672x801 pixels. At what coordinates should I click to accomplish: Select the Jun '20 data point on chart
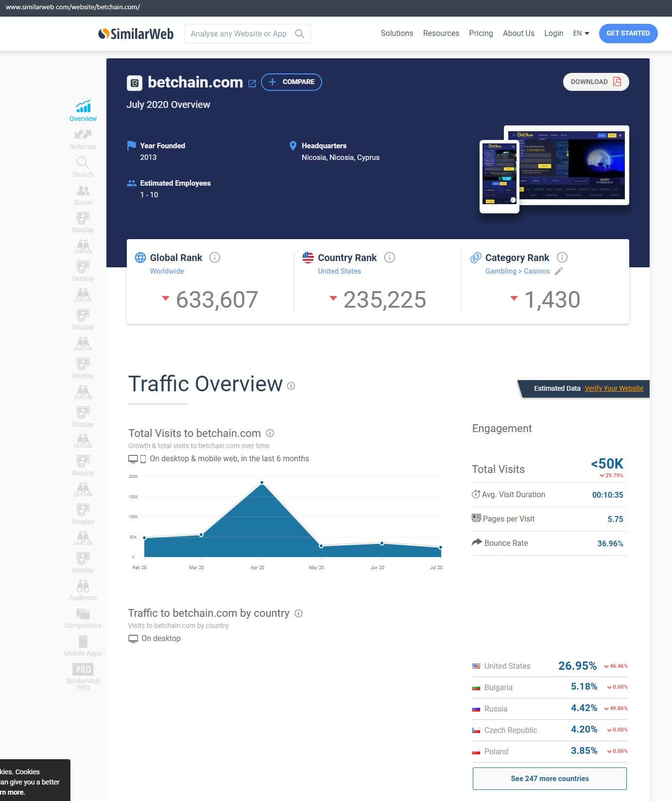382,543
